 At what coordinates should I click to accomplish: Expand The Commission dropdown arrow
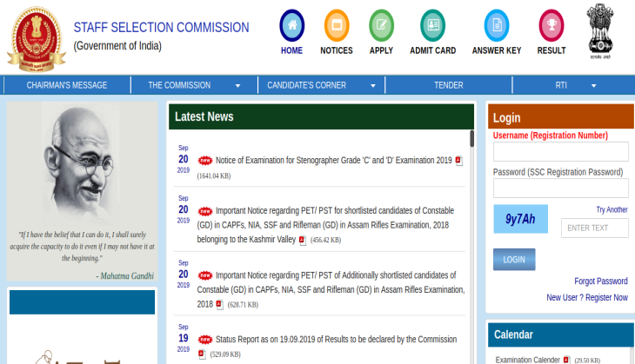tap(237, 86)
